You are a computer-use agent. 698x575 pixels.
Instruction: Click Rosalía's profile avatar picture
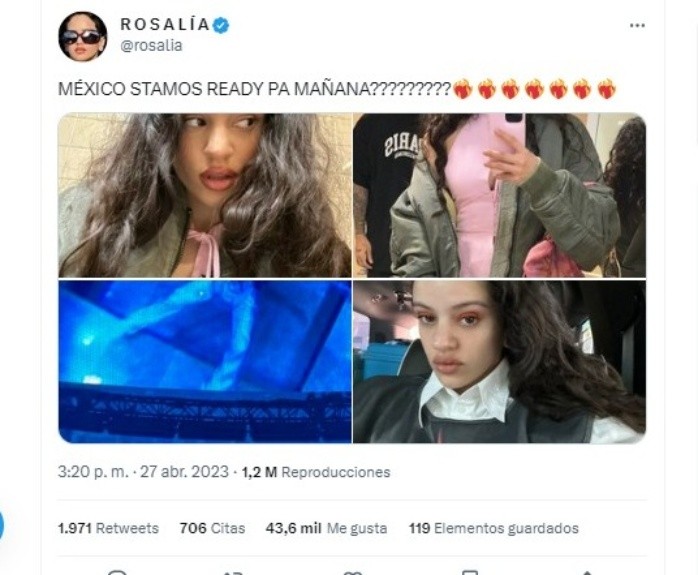coord(83,36)
